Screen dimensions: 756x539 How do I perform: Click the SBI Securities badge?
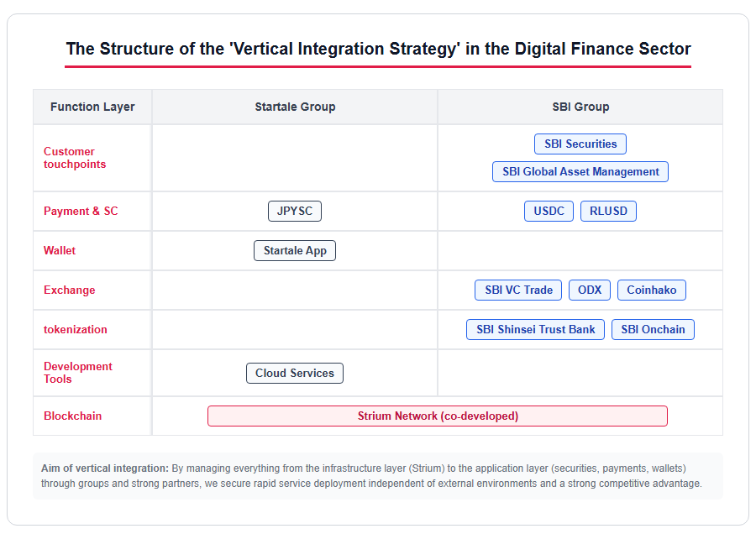click(580, 144)
